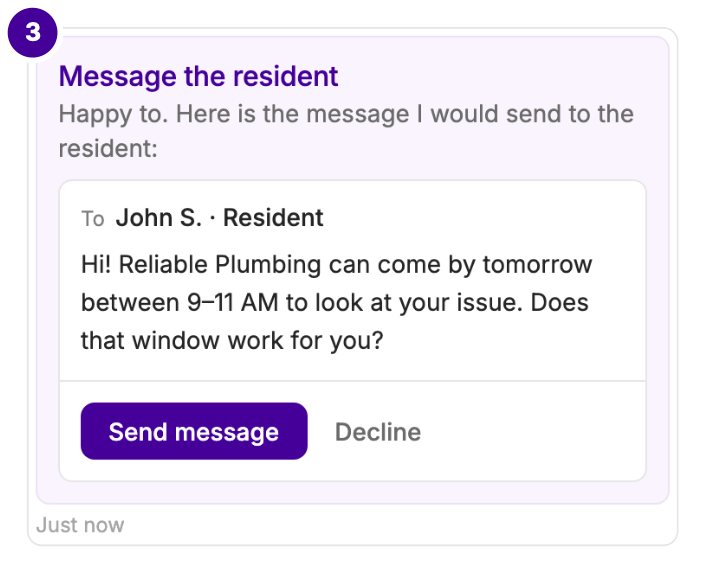Click the 'Resident' role label

click(273, 218)
